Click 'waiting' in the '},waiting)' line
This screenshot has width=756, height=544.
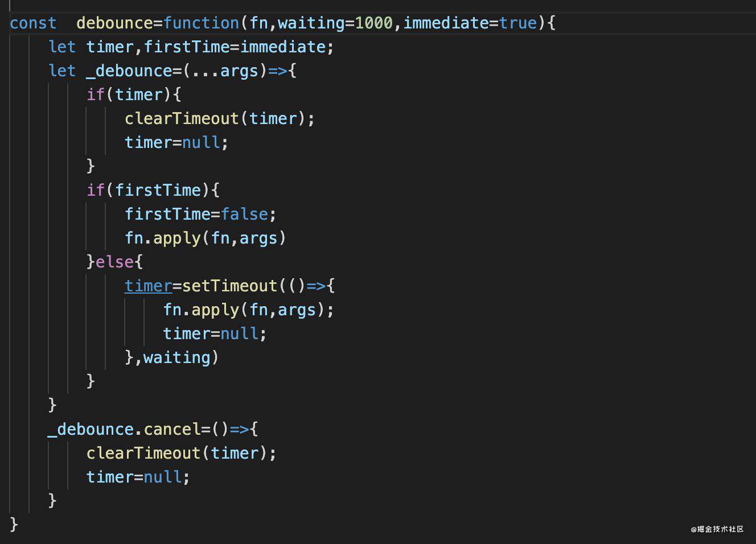pos(176,358)
